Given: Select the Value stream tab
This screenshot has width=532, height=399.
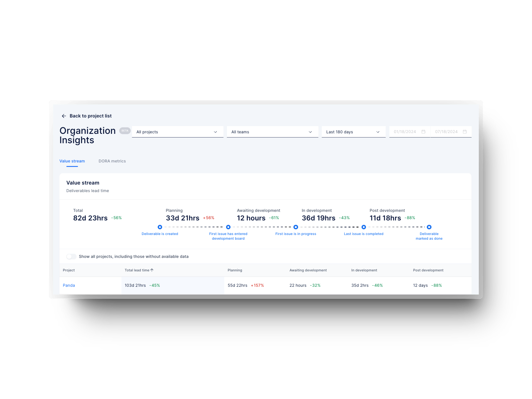Looking at the screenshot, I should [72, 161].
